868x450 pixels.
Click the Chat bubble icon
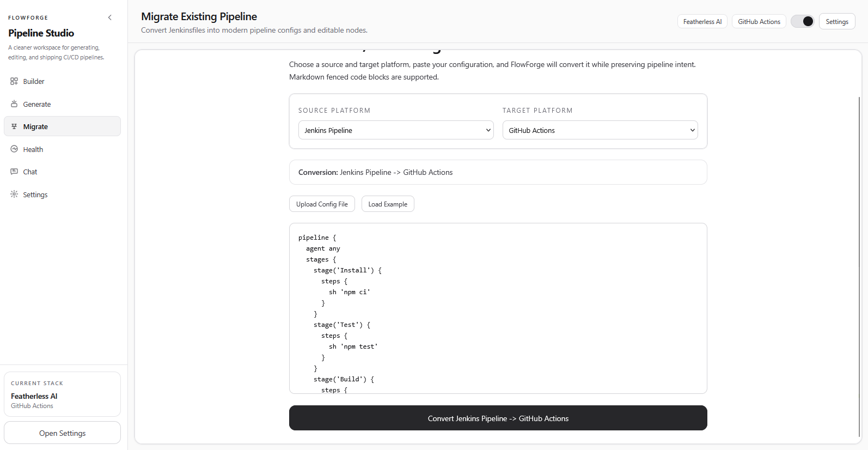pyautogui.click(x=14, y=172)
